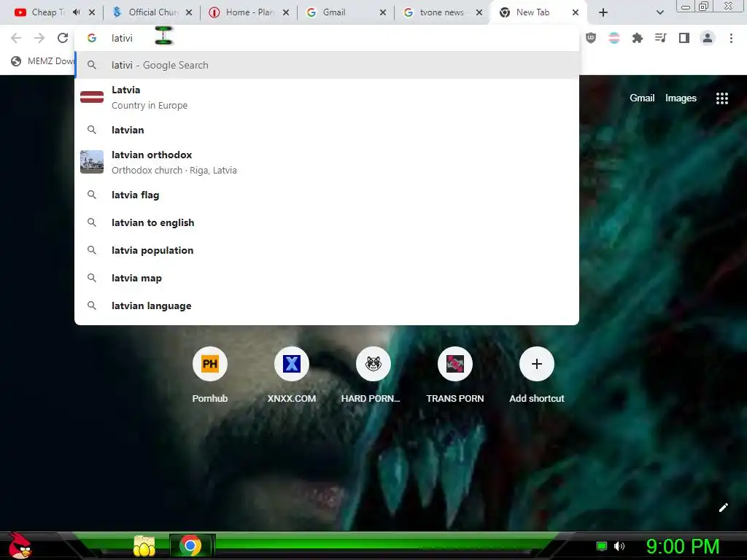This screenshot has height=560, width=747.
Task: Click the address bar with text lativi
Action: click(327, 38)
